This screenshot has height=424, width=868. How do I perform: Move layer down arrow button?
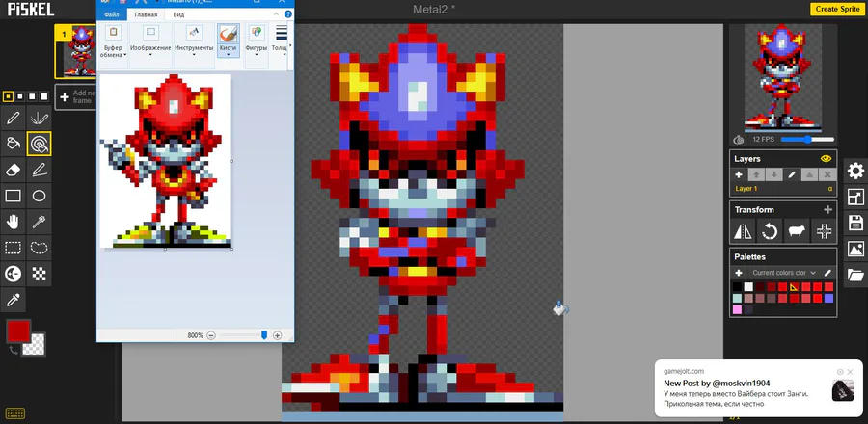point(773,174)
